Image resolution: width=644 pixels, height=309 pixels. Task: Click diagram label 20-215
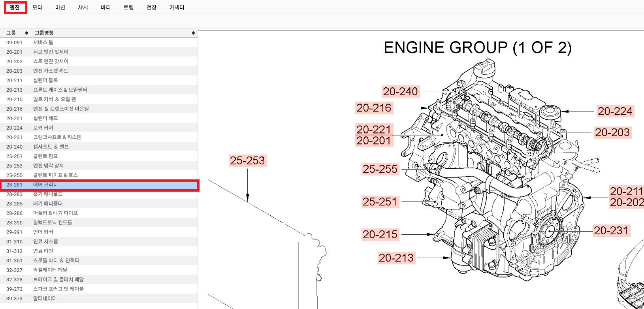click(380, 234)
